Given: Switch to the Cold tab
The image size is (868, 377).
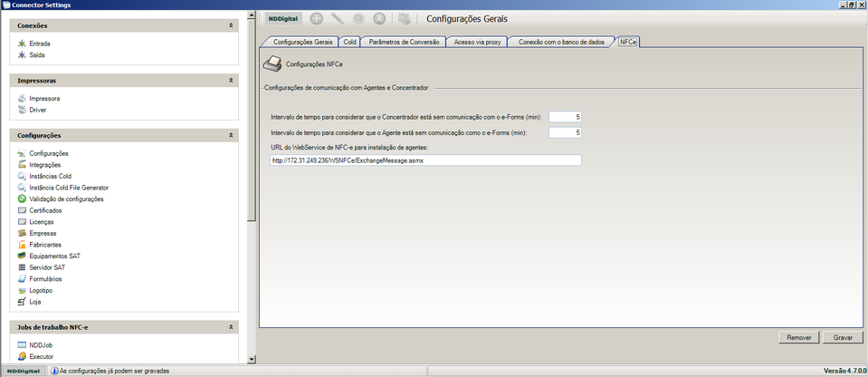Looking at the screenshot, I should click(349, 42).
